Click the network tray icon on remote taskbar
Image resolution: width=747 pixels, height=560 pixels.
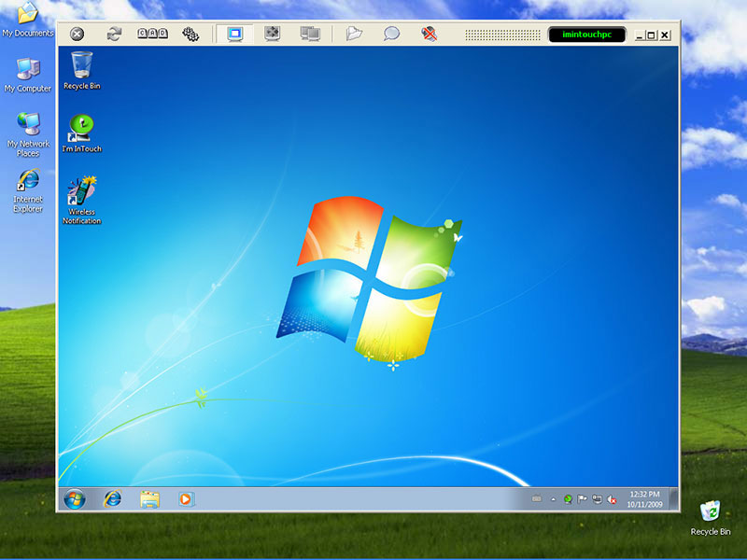click(597, 499)
